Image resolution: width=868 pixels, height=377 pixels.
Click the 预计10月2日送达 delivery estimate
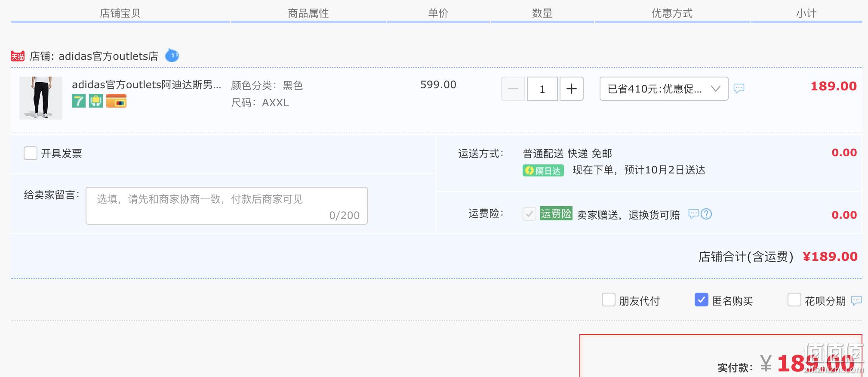pos(665,170)
